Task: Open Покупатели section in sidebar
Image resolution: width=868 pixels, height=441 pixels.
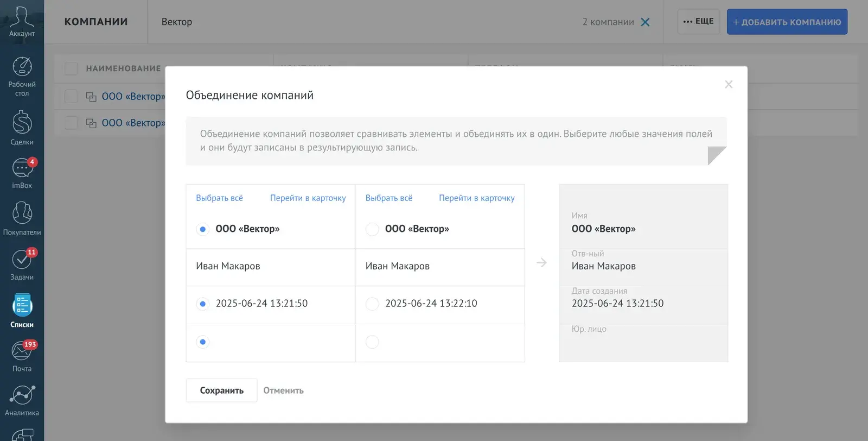Action: 22,218
